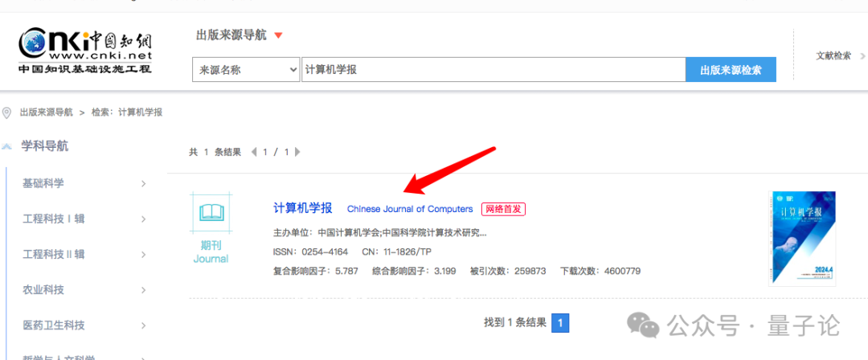Click the location pin breadcrumb icon
This screenshot has width=868, height=360.
click(x=7, y=112)
